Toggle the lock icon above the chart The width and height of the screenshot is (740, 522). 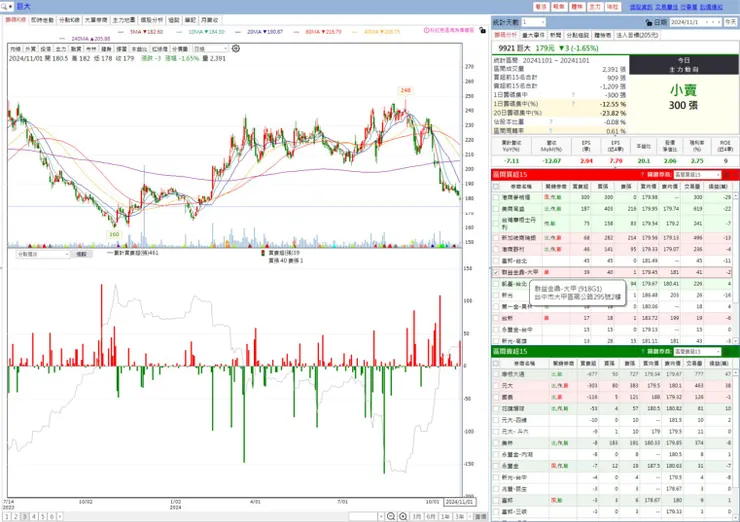(482, 30)
